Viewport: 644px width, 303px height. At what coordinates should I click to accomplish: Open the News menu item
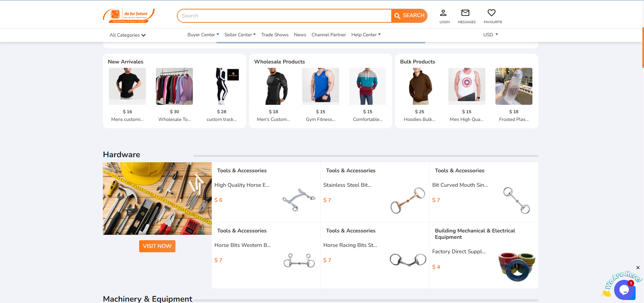[300, 35]
